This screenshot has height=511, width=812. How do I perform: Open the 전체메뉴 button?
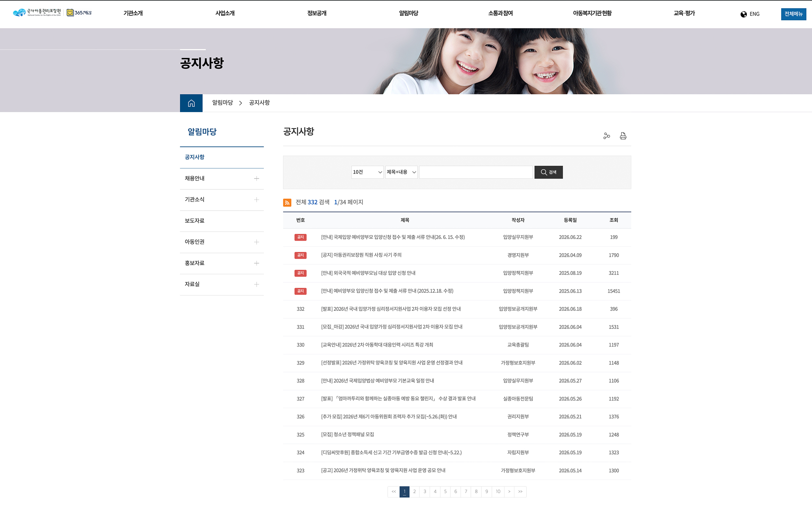pos(793,14)
